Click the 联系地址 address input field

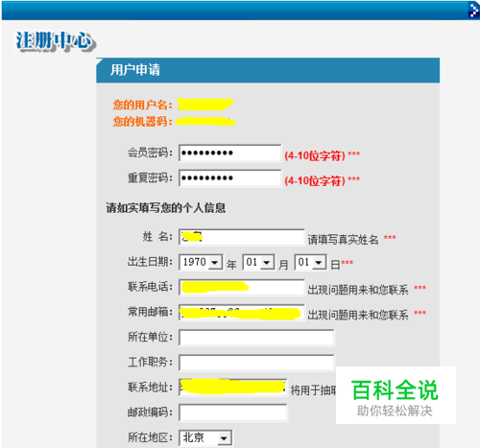(x=232, y=388)
